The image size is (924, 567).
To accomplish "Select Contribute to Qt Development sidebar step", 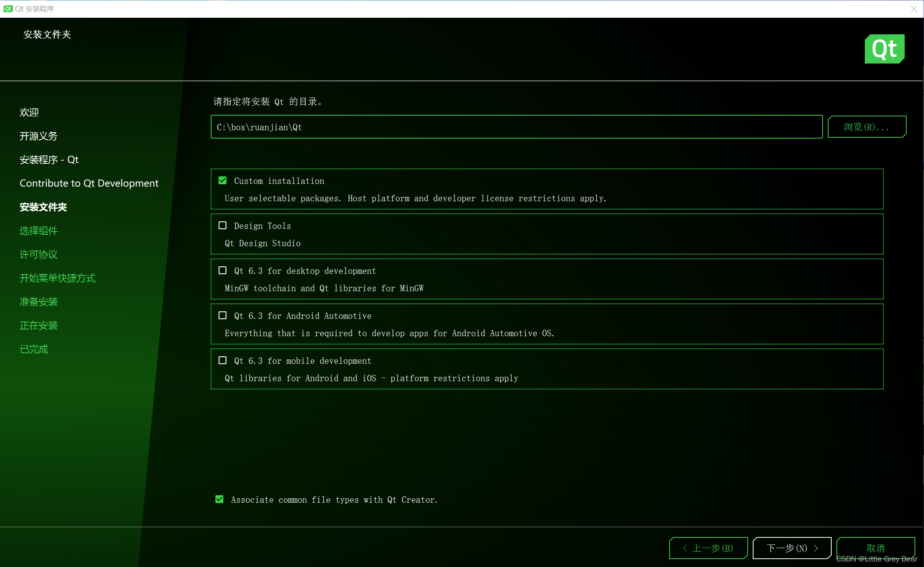I will coord(89,183).
